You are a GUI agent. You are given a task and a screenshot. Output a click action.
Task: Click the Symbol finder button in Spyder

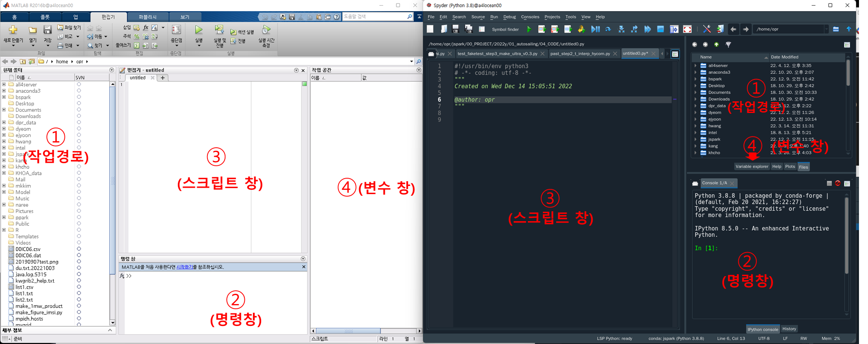click(505, 29)
